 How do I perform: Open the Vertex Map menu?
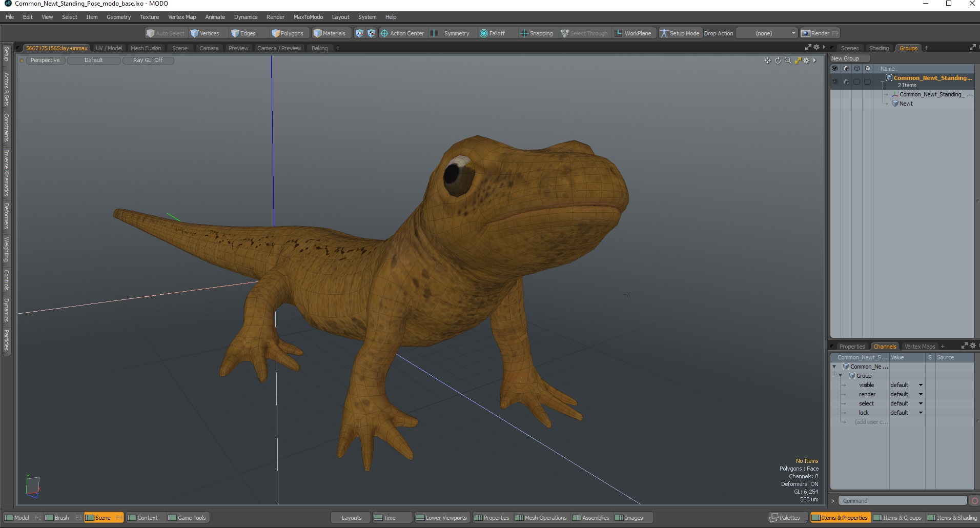coord(182,17)
